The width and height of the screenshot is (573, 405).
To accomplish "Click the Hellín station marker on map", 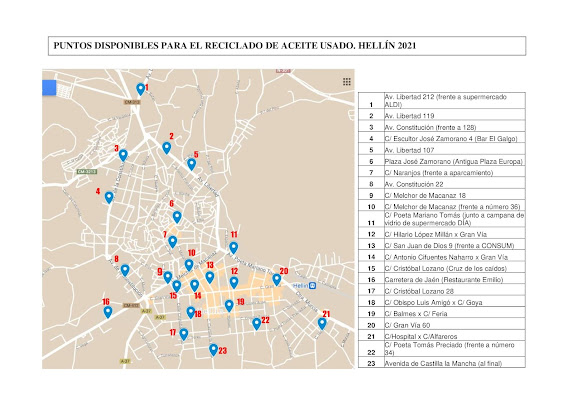I will click(x=312, y=285).
